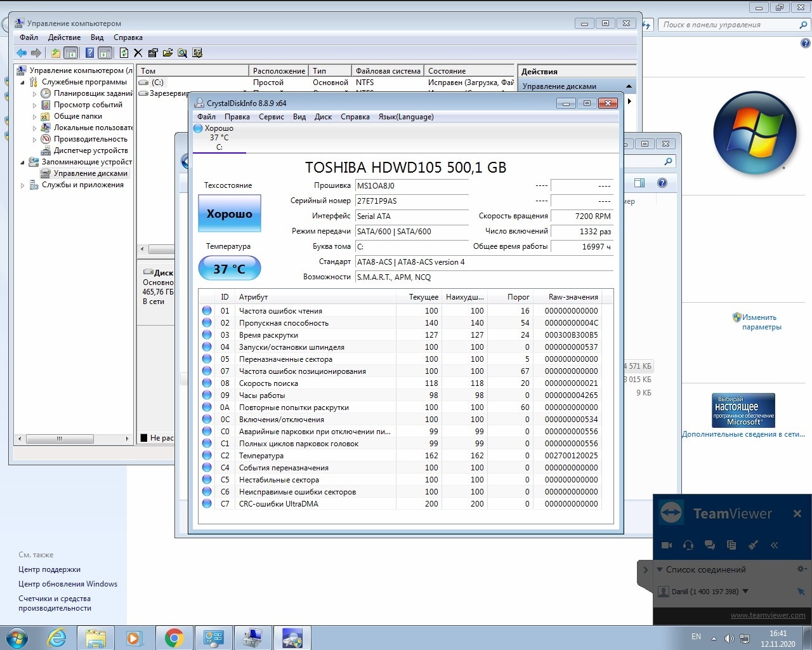Click the Хорошо health status button
This screenshot has width=812, height=650.
click(230, 214)
